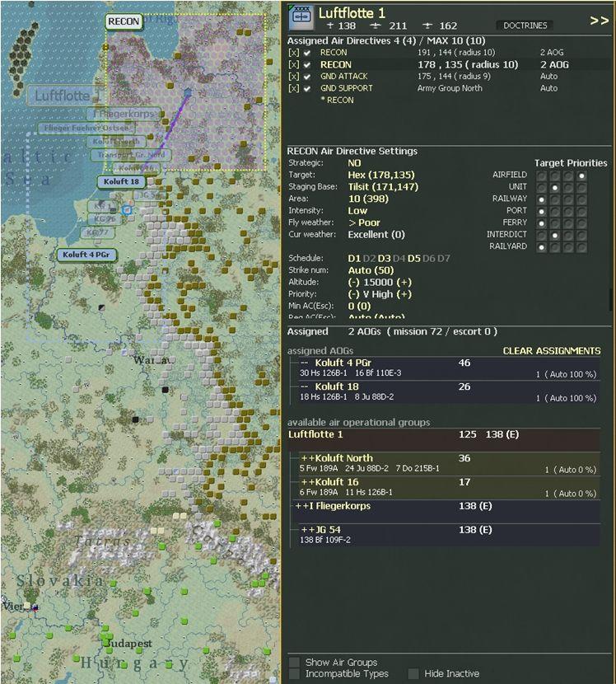Image resolution: width=616 pixels, height=684 pixels.
Task: Toggle the checkmark for RECON 191,144 directive
Action: [307, 53]
